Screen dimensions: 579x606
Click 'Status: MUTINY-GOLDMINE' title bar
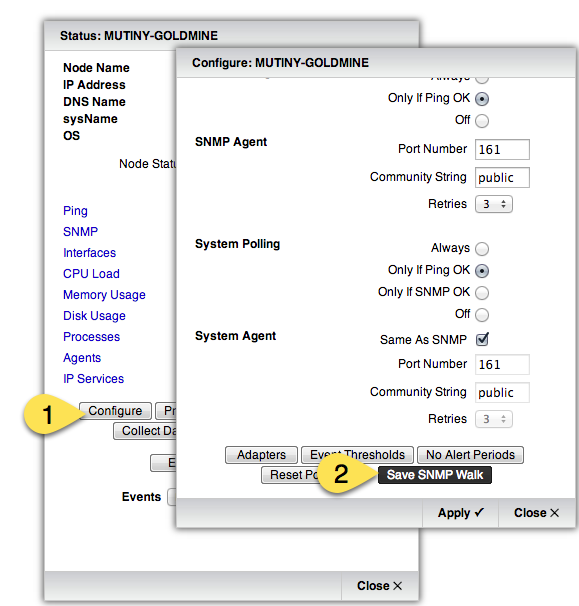pos(232,36)
